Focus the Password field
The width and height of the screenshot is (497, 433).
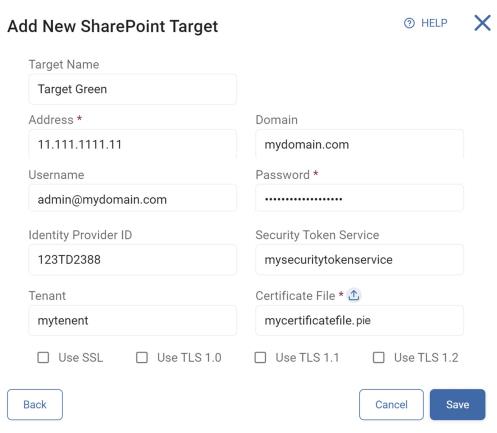tap(359, 199)
